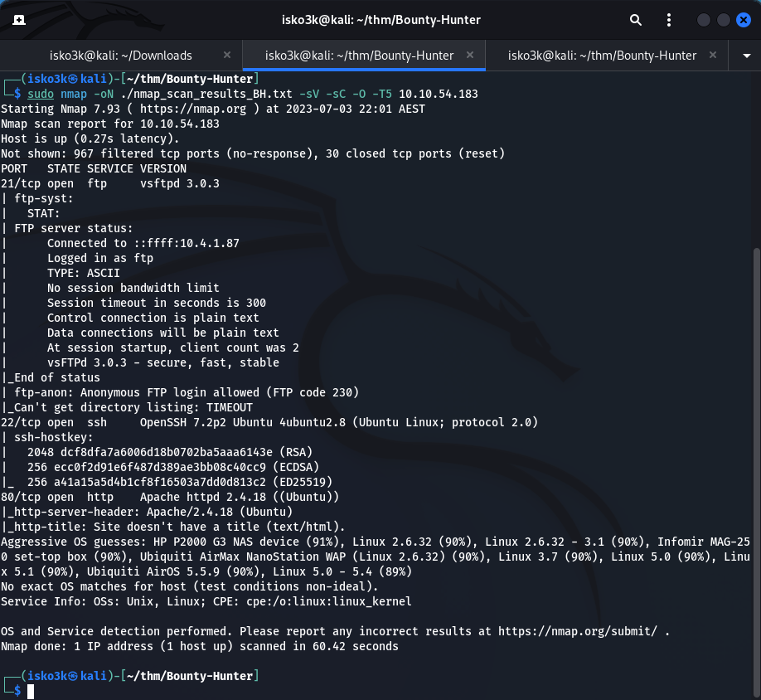Close the active middle Bounty-Hunter tab

[x=470, y=56]
